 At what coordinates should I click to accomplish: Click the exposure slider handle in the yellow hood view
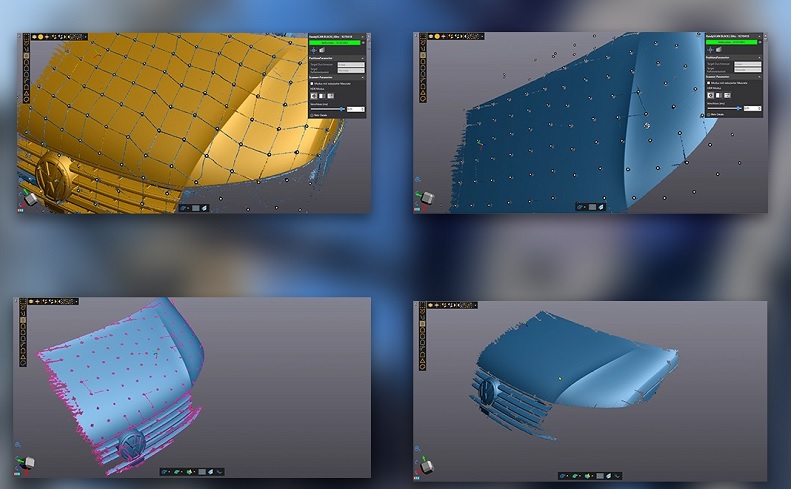[341, 109]
